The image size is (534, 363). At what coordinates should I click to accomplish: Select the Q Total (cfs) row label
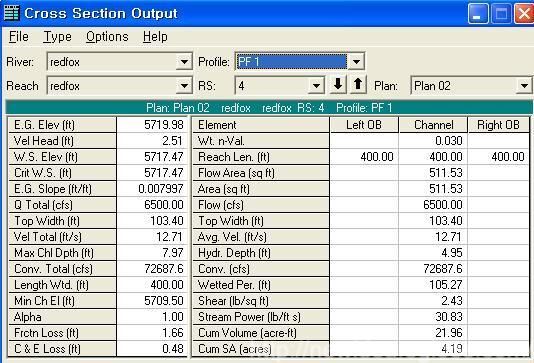[x=62, y=205]
